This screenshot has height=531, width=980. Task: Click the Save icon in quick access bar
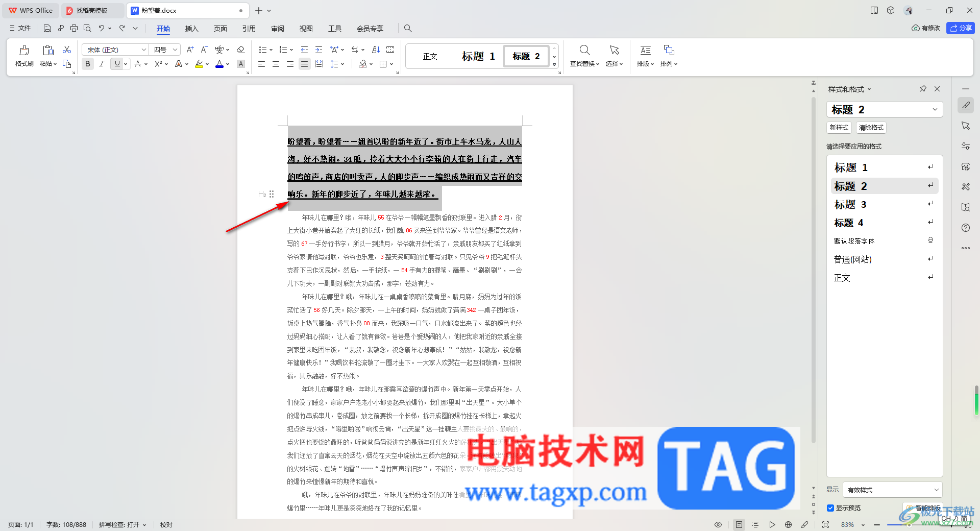point(47,28)
